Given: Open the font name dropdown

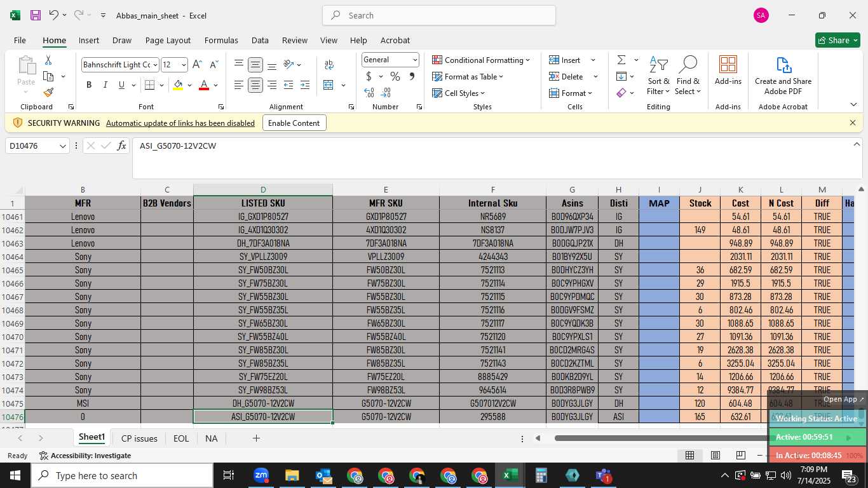Looking at the screenshot, I should click(x=155, y=65).
